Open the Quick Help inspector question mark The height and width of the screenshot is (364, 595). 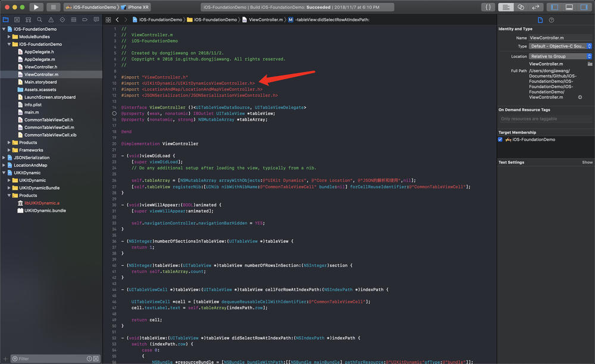tap(552, 20)
